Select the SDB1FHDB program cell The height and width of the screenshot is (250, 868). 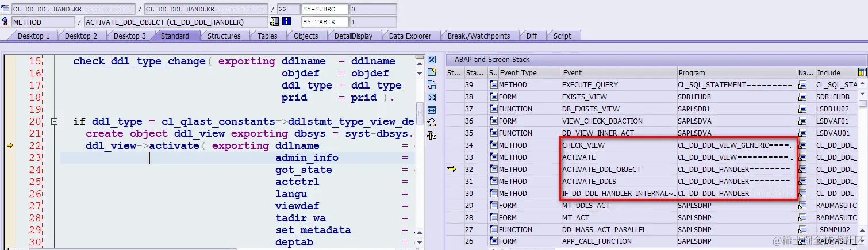point(736,97)
